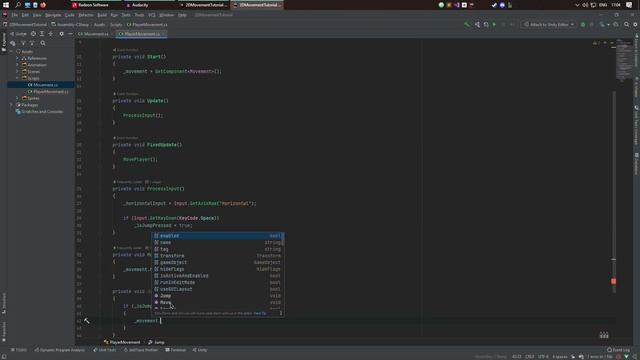
Task: Open Explorer panel options gear
Action: 62,34
